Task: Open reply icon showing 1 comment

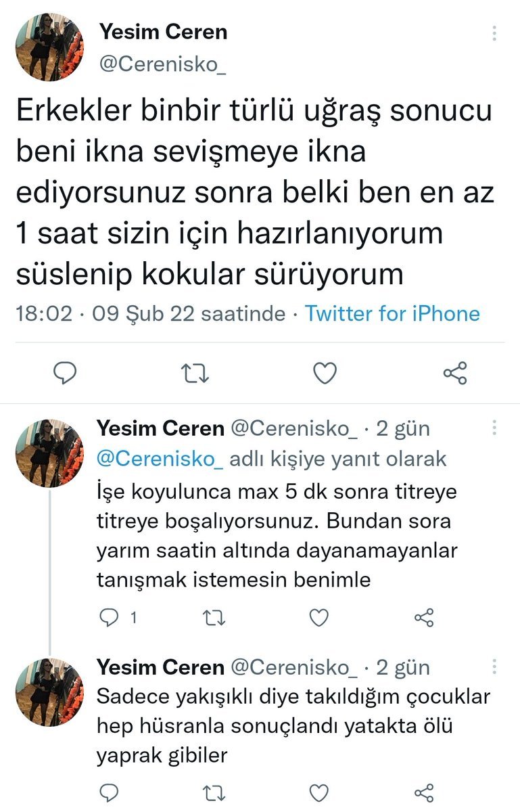Action: [110, 617]
